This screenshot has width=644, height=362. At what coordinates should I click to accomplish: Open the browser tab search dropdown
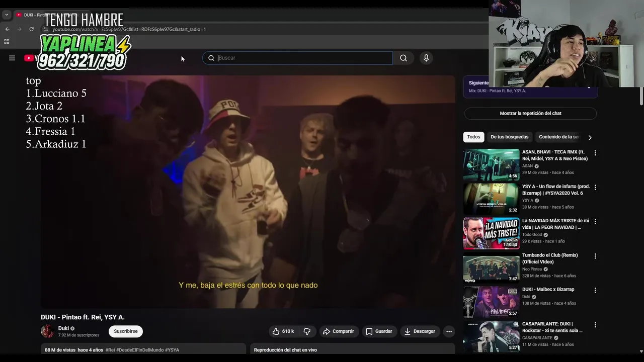point(7,15)
